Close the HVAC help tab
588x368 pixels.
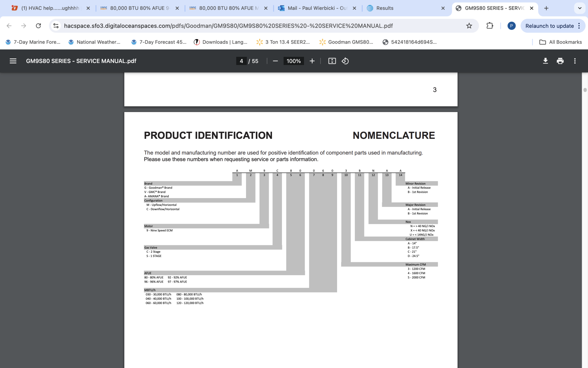point(88,8)
